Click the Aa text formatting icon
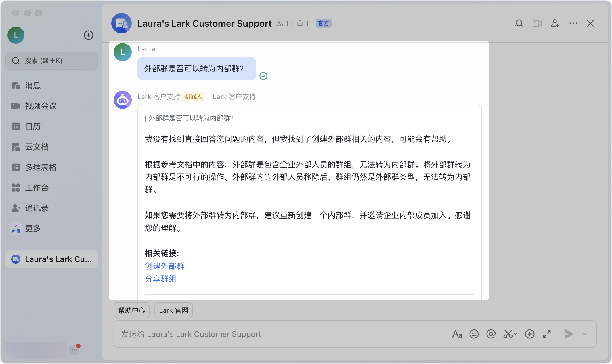Viewport: 612px width, 364px height. (457, 334)
